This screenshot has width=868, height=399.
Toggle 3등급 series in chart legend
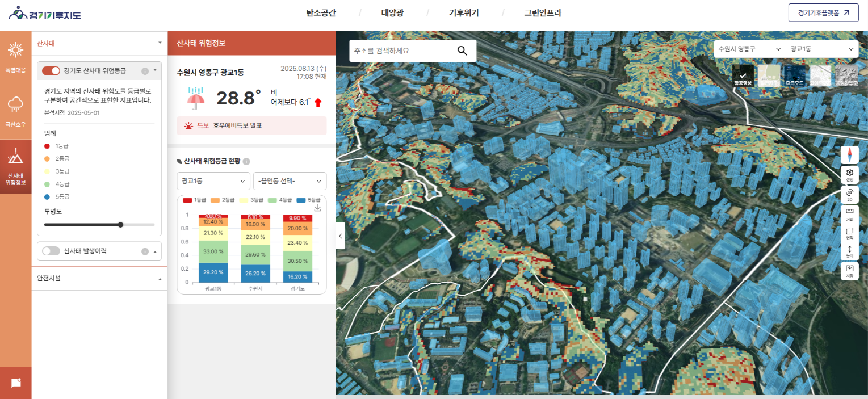(x=251, y=200)
